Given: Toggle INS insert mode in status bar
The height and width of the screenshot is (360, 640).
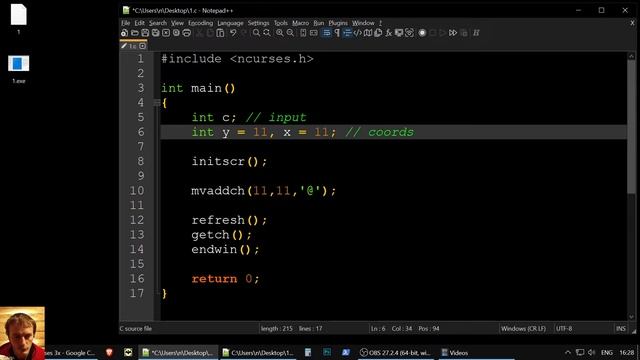Looking at the screenshot, I should [620, 329].
